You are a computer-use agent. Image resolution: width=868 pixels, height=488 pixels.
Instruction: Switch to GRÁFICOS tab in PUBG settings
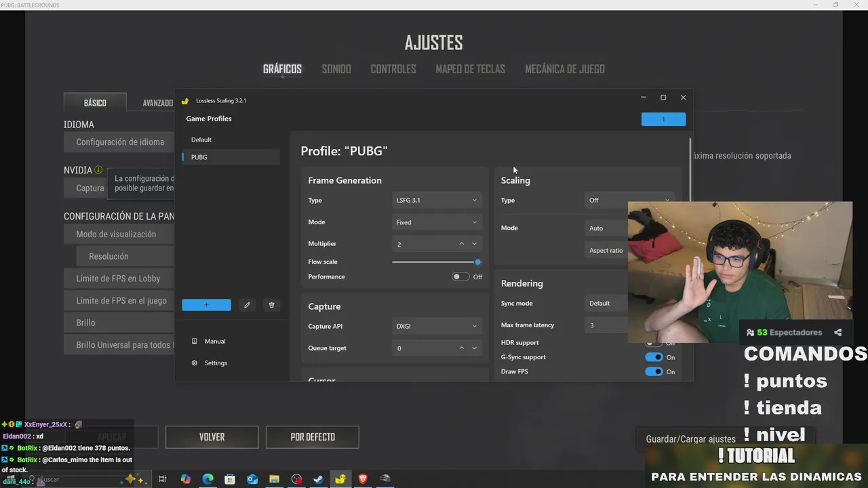pyautogui.click(x=282, y=69)
